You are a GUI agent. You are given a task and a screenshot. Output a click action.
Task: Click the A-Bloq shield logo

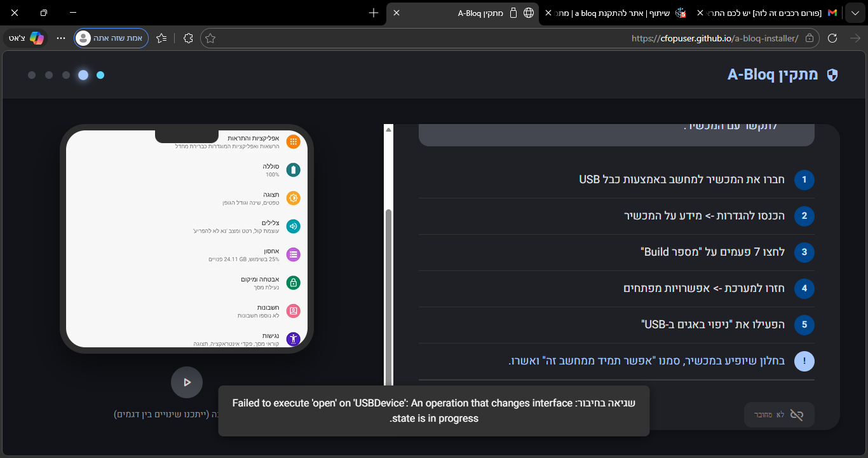[833, 74]
